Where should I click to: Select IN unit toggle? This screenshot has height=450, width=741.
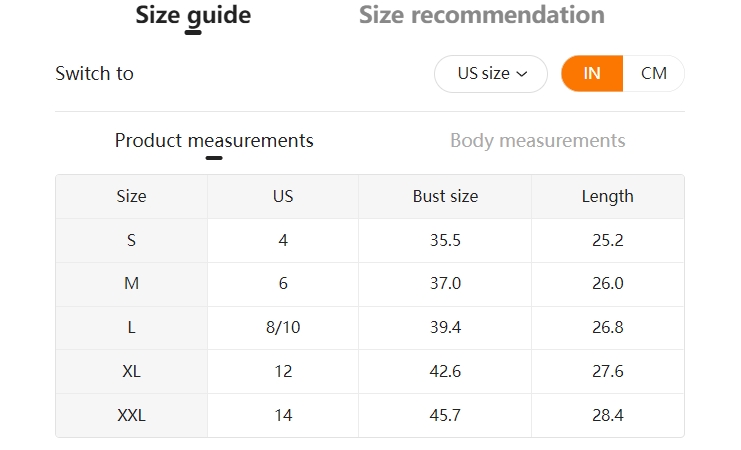592,74
